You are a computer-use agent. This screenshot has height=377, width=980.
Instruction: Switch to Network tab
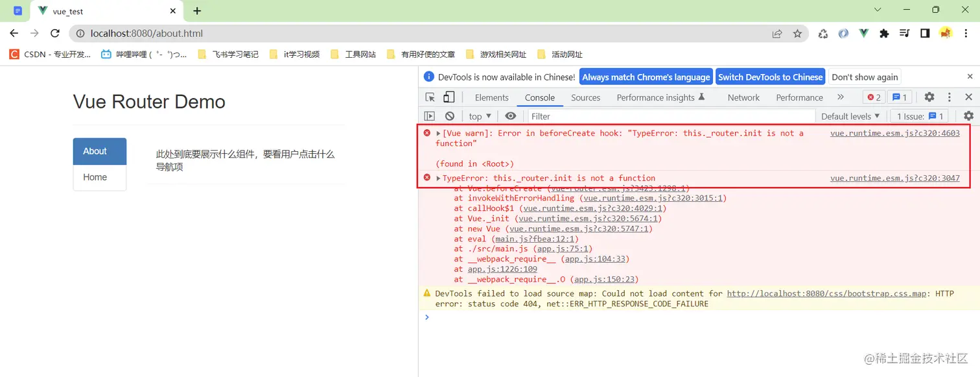pos(743,97)
